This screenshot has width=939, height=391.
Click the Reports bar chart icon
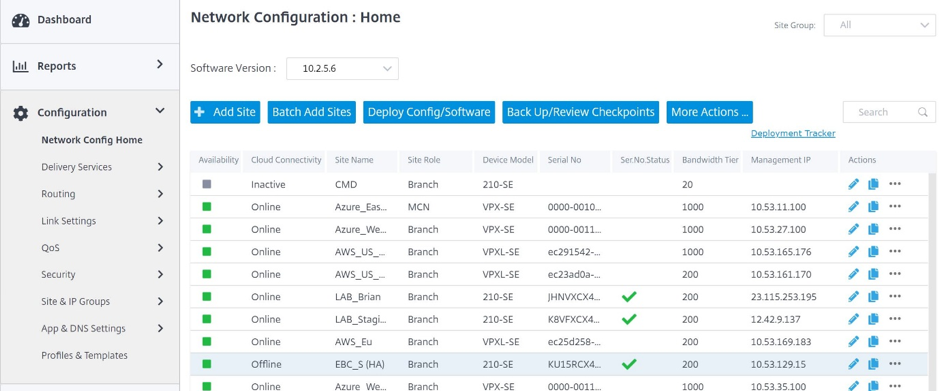(20, 66)
